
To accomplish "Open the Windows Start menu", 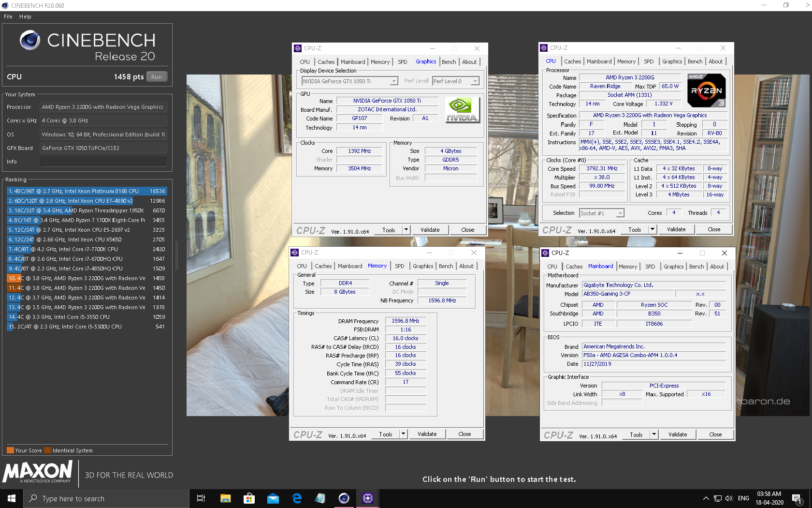I will [x=12, y=498].
